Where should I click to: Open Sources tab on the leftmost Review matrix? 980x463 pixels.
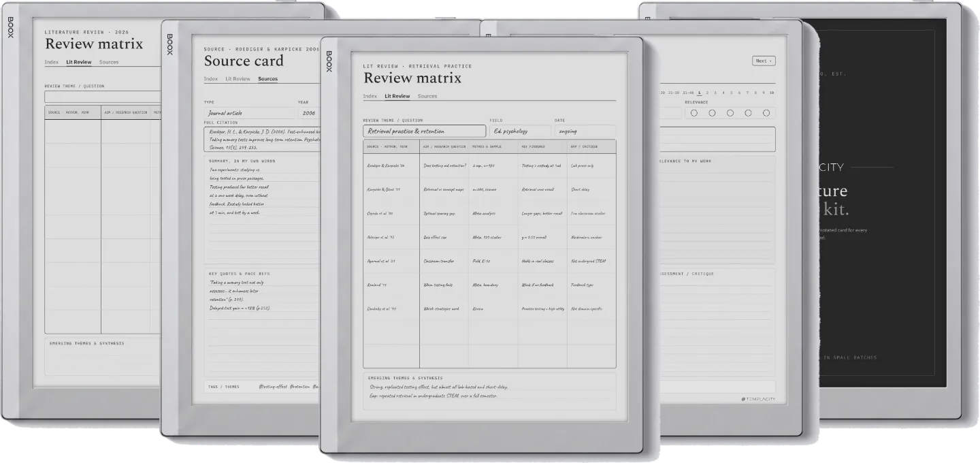tap(109, 62)
